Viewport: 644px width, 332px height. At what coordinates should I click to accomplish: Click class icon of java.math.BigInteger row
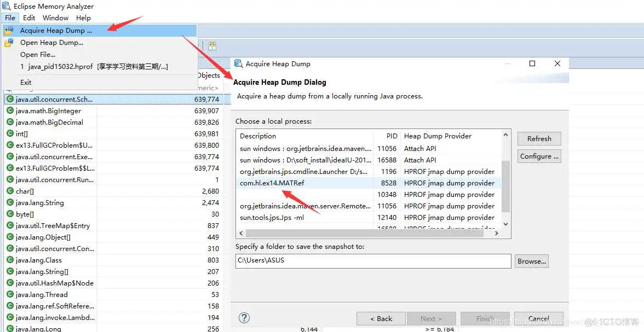click(10, 110)
